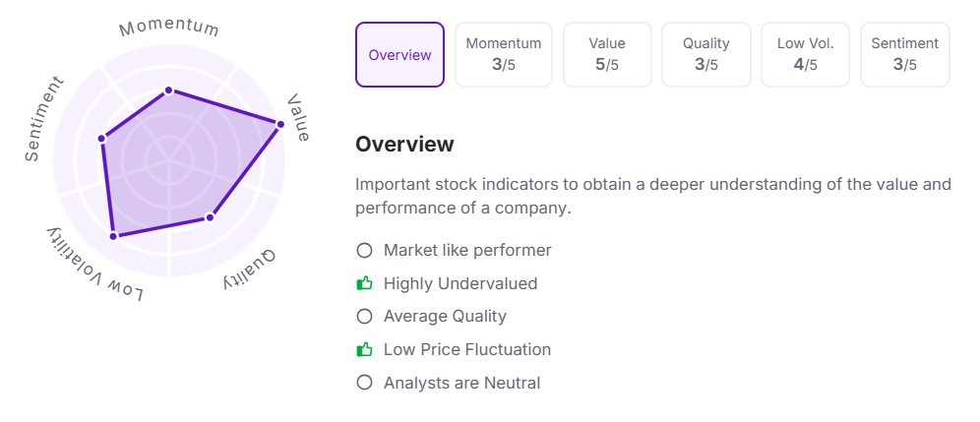Select the Low Vol. 4/5 tab

[806, 55]
